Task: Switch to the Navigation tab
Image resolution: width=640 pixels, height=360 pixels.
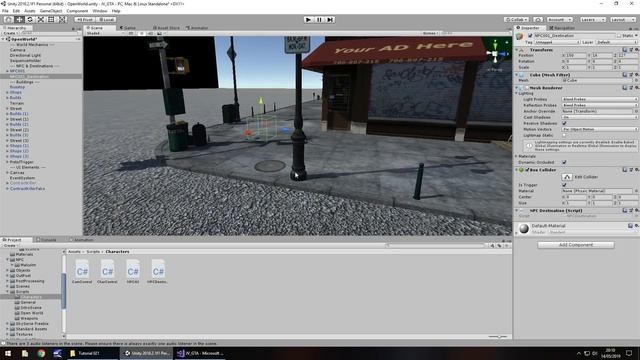Action: (x=562, y=28)
